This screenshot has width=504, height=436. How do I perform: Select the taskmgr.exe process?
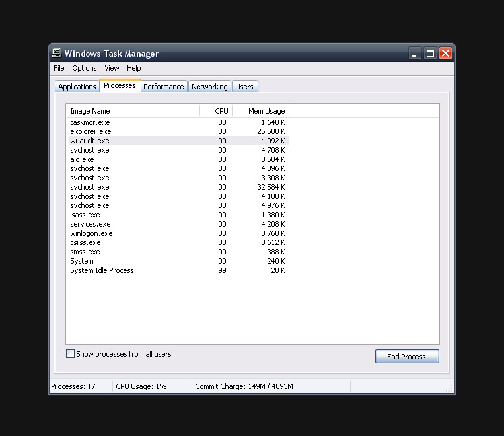pos(179,122)
